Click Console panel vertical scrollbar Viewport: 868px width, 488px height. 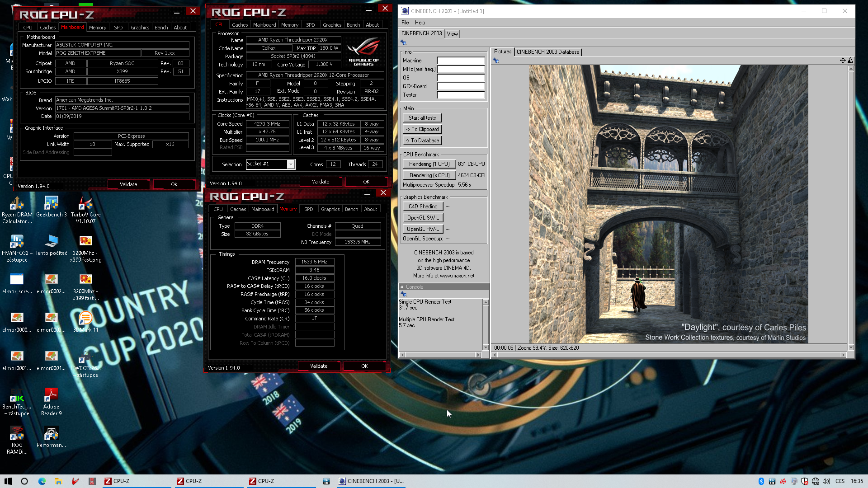(x=486, y=324)
